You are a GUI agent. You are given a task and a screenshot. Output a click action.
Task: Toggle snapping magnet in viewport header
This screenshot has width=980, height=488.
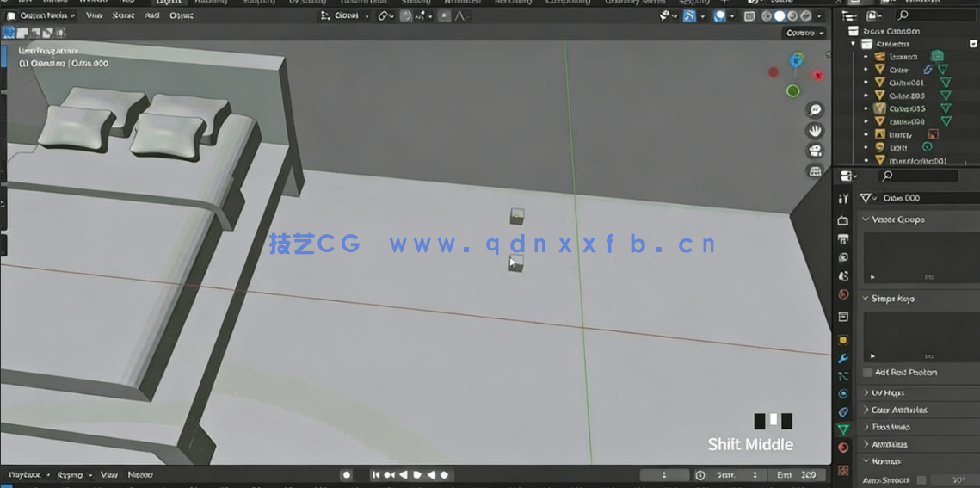[406, 16]
